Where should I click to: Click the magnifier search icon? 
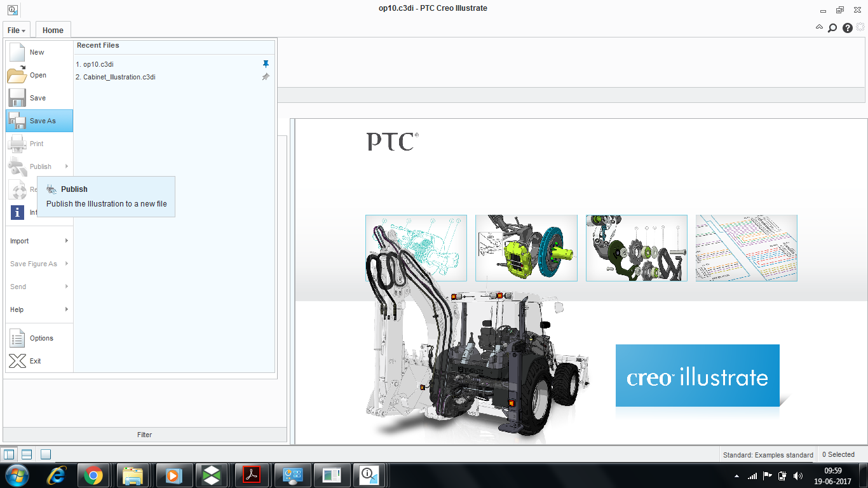click(x=832, y=28)
